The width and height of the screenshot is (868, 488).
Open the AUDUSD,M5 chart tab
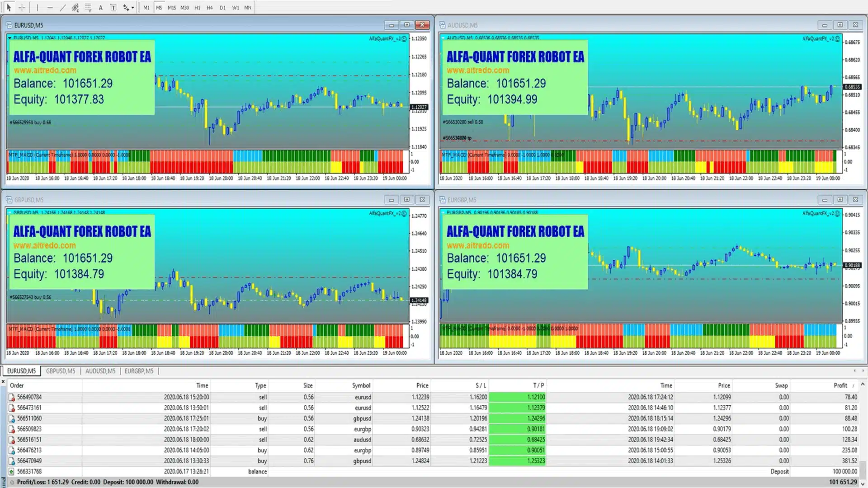pos(100,371)
